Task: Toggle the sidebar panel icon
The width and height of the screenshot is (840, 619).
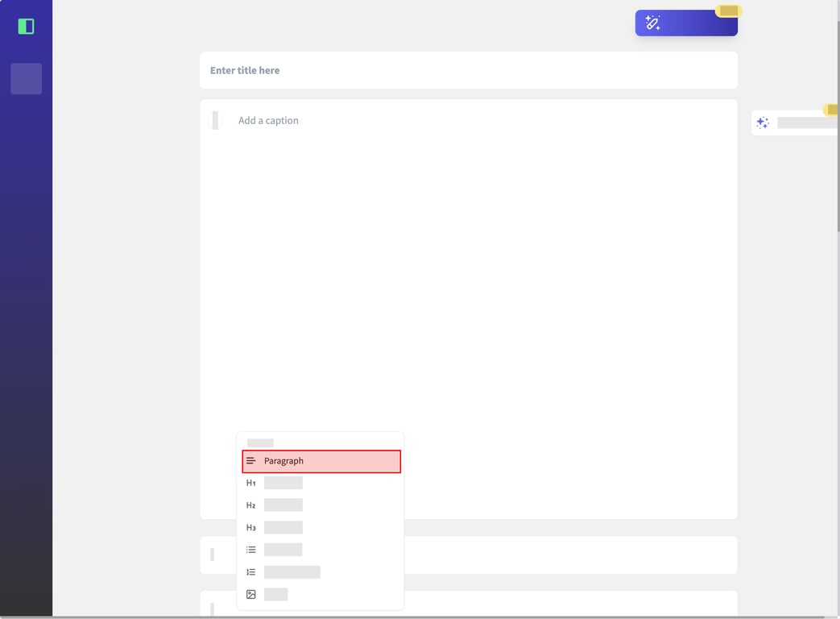Action: click(26, 27)
